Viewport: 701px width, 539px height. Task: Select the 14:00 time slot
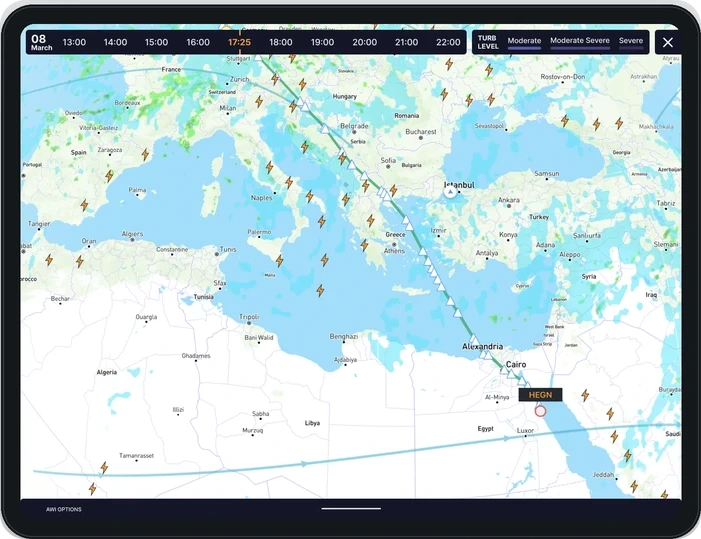[x=115, y=42]
